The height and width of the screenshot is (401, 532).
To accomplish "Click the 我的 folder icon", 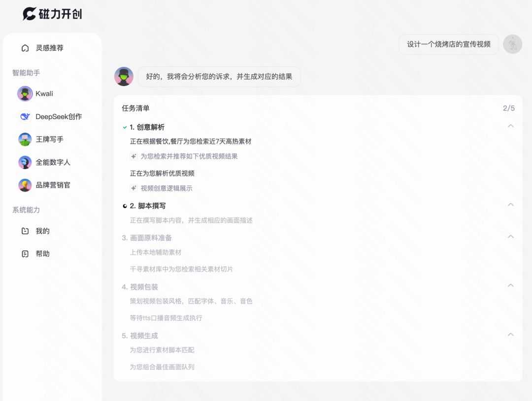I will coord(25,231).
